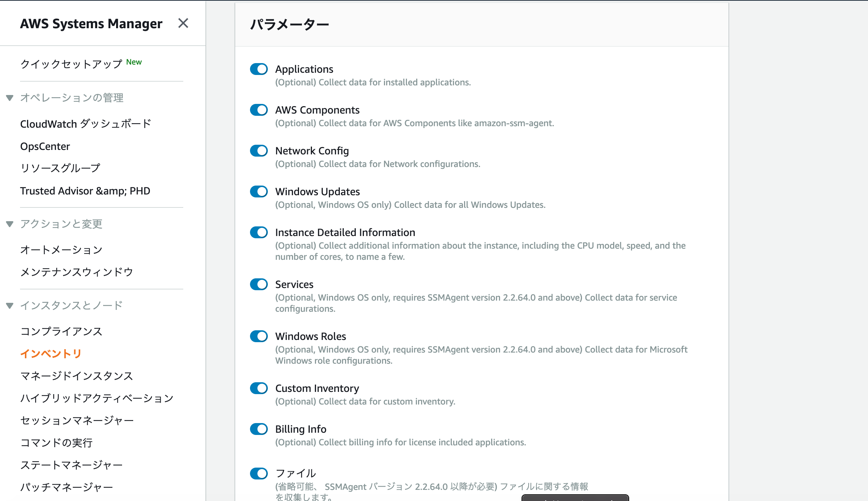868x501 pixels.
Task: Open メンテナンスウィンドウ
Action: (x=77, y=272)
